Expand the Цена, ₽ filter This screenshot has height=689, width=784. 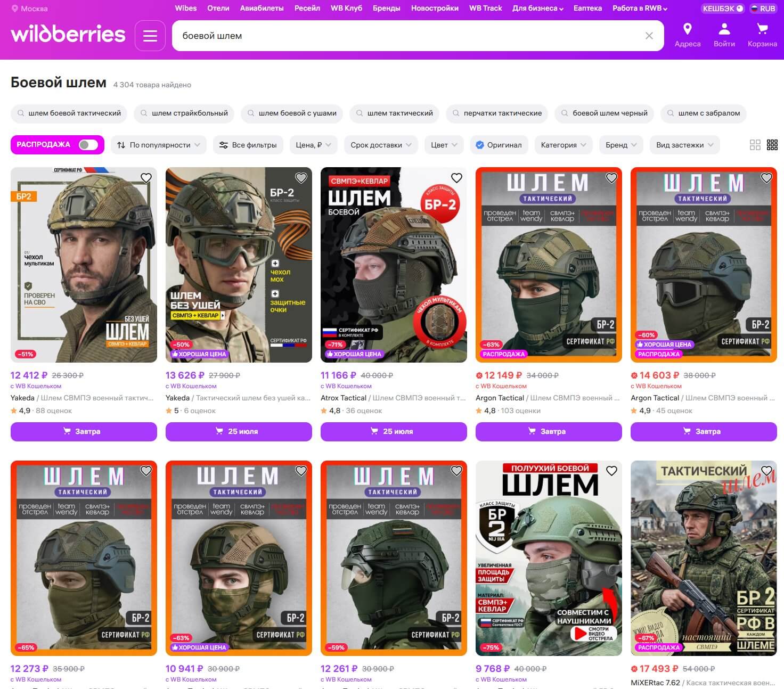tap(313, 145)
